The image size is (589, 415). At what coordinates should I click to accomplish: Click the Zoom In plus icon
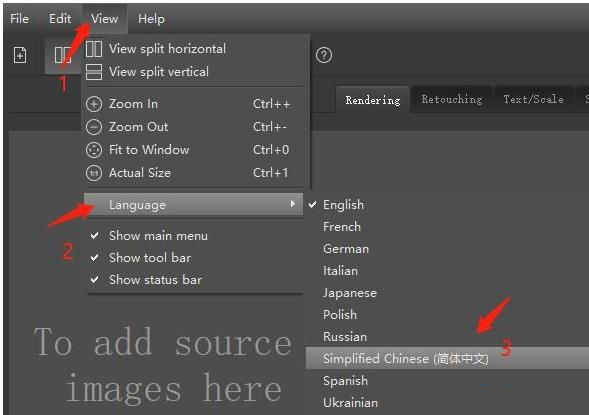94,104
